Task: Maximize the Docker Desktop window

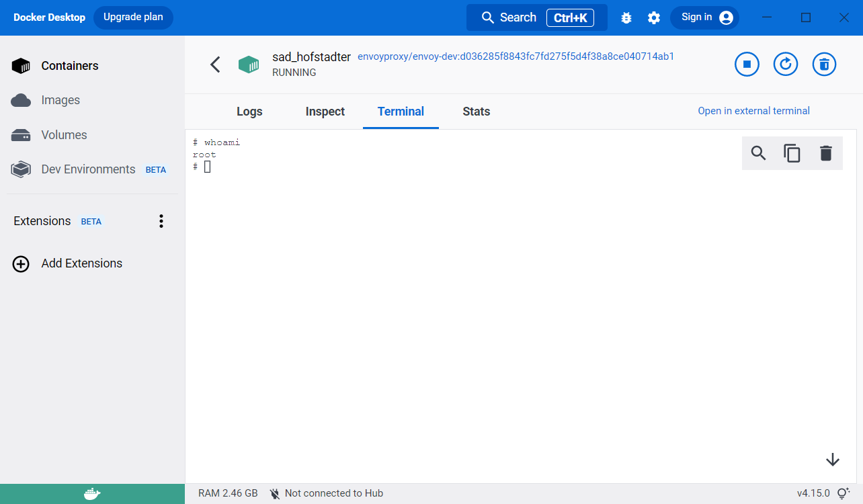Action: [806, 17]
